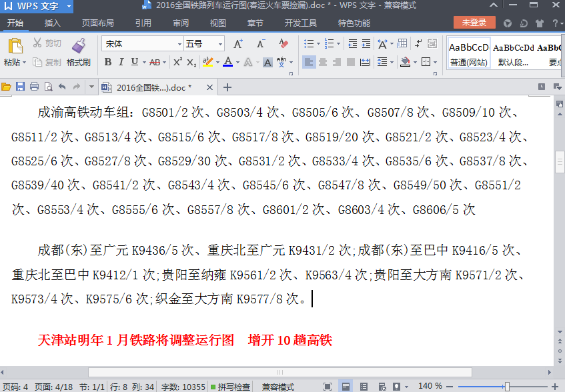Click the 未登录 login button
The image size is (565, 392).
click(474, 22)
